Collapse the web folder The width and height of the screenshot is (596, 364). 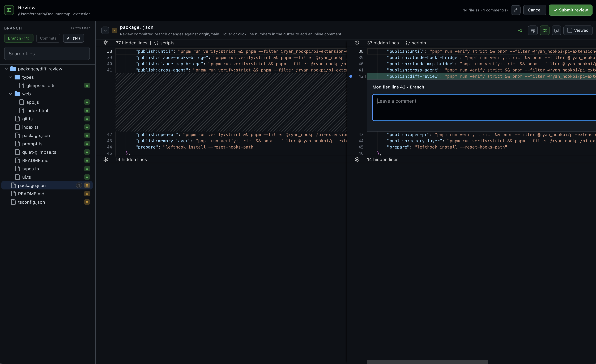(x=10, y=94)
